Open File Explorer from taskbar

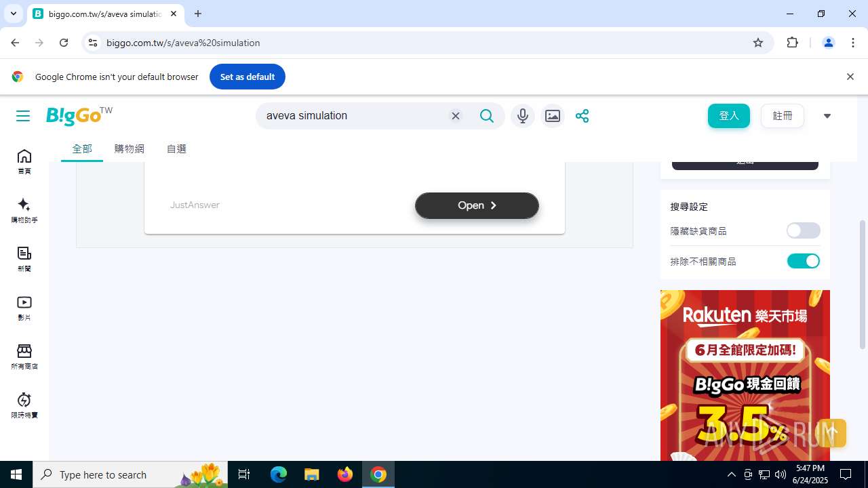click(311, 474)
